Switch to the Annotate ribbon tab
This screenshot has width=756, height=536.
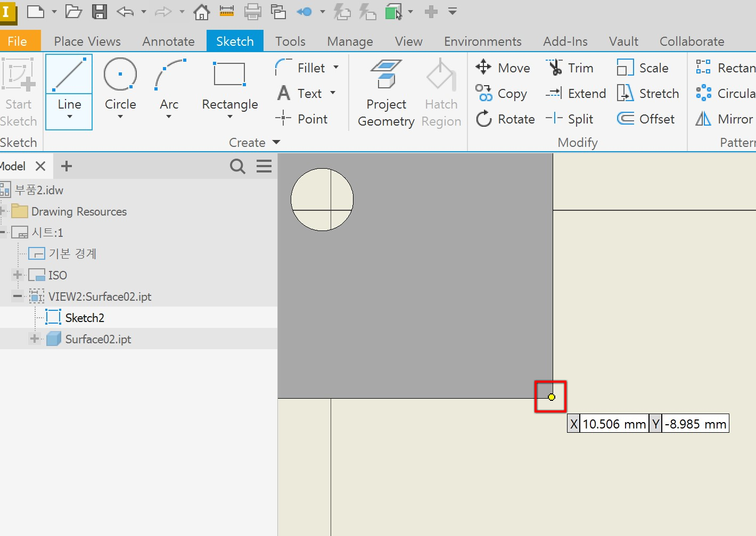click(x=168, y=41)
